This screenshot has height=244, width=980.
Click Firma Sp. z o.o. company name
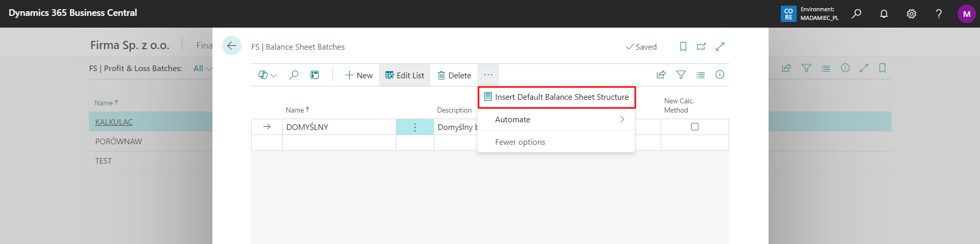(130, 45)
